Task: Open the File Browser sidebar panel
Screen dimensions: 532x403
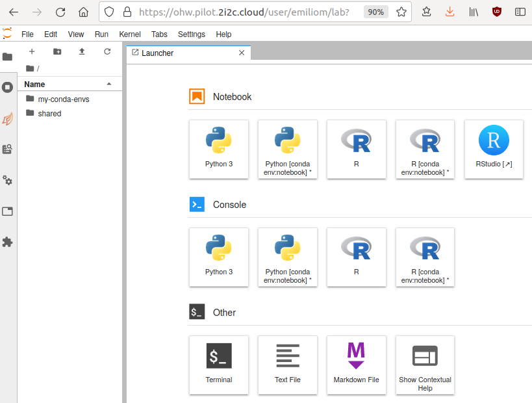Action: 7,57
